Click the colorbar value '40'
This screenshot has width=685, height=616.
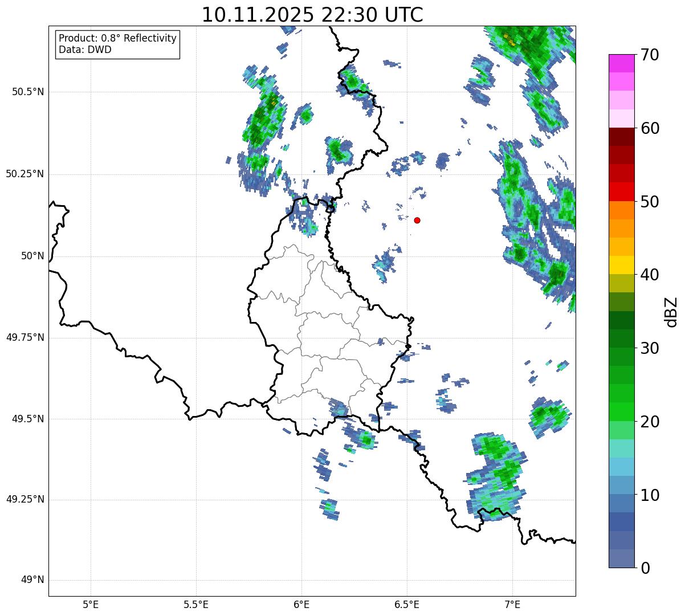tap(650, 275)
